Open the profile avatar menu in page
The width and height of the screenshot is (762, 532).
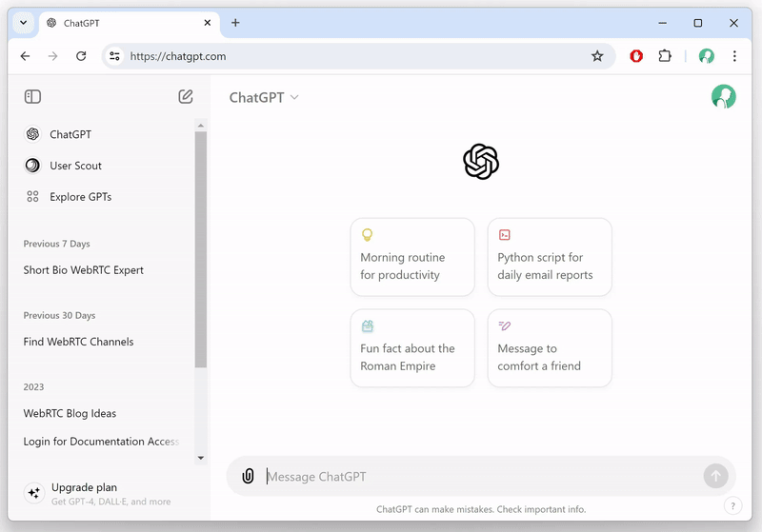click(x=724, y=96)
